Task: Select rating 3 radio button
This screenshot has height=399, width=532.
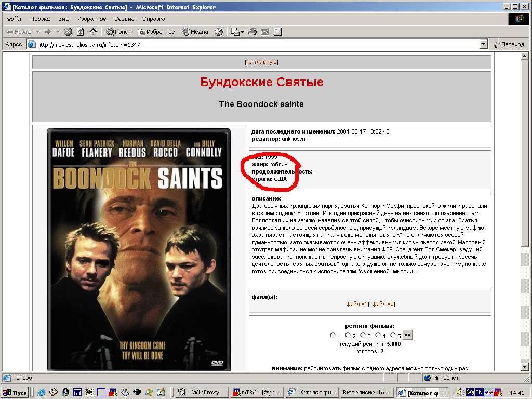Action: (x=363, y=335)
